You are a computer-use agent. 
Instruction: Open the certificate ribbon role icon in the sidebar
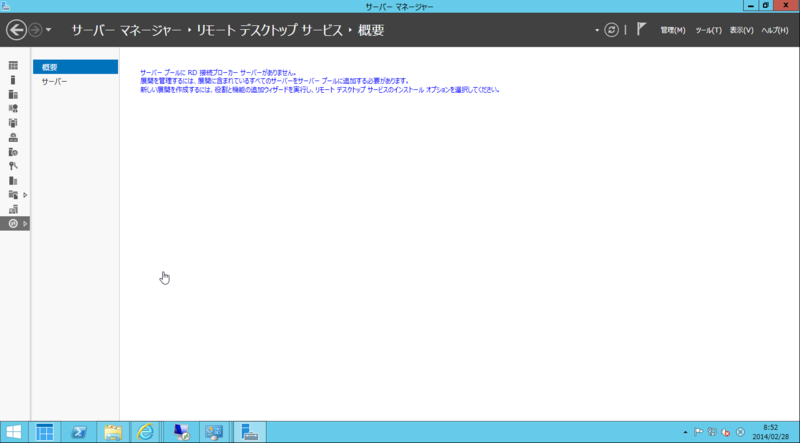[x=13, y=109]
